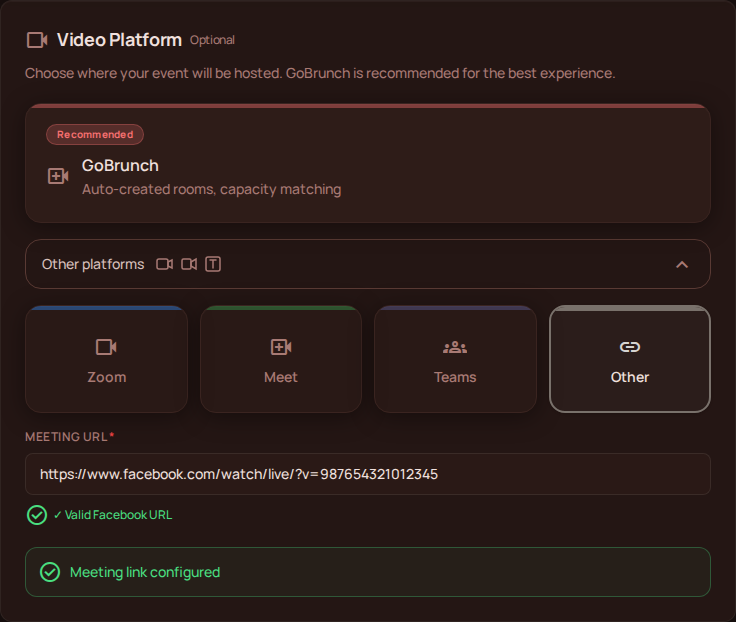
Task: Click the Valid Facebook URL checkmark icon
Action: point(37,515)
